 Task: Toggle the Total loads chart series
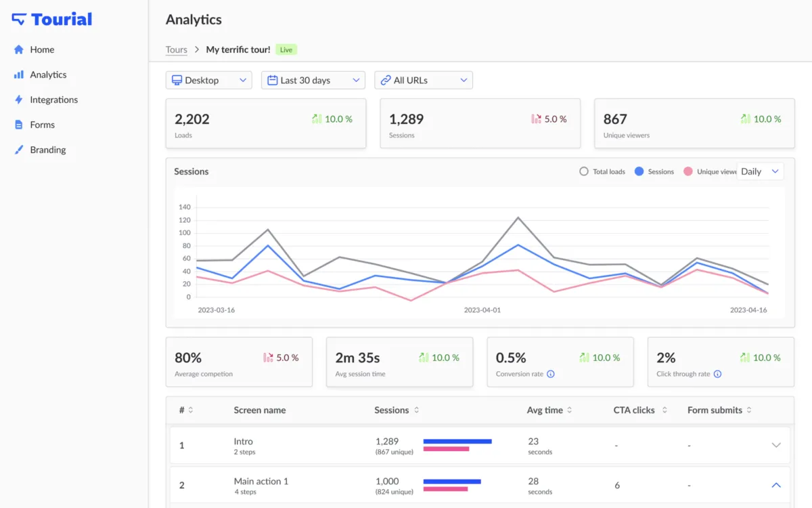pyautogui.click(x=602, y=171)
